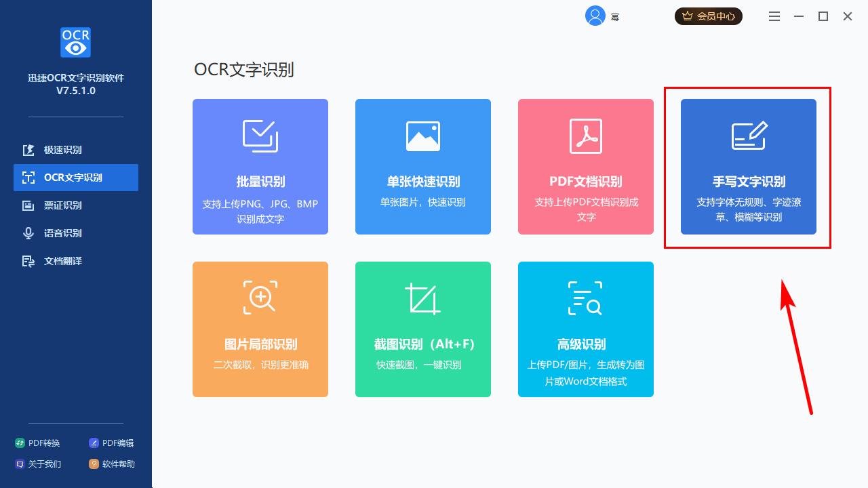Open 高级识别 via its document-search icon

pos(585,297)
